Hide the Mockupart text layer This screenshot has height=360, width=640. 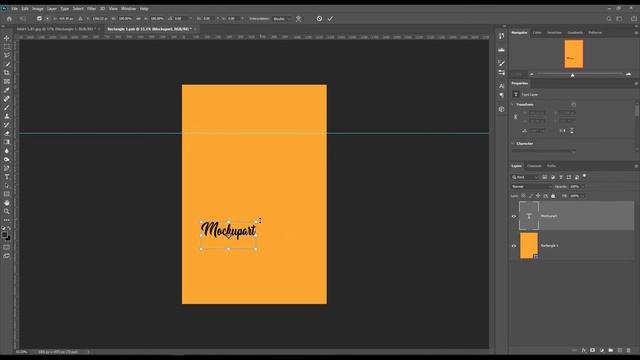coord(514,216)
